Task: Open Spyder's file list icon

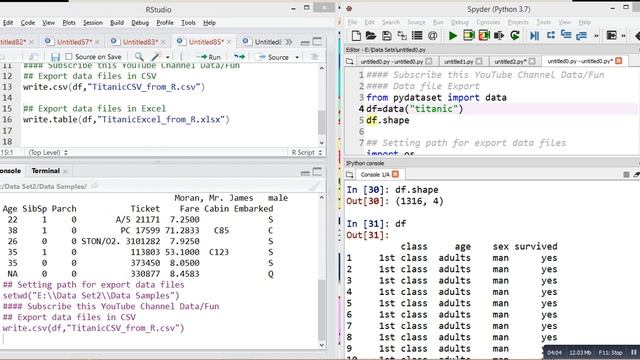Action: click(417, 36)
